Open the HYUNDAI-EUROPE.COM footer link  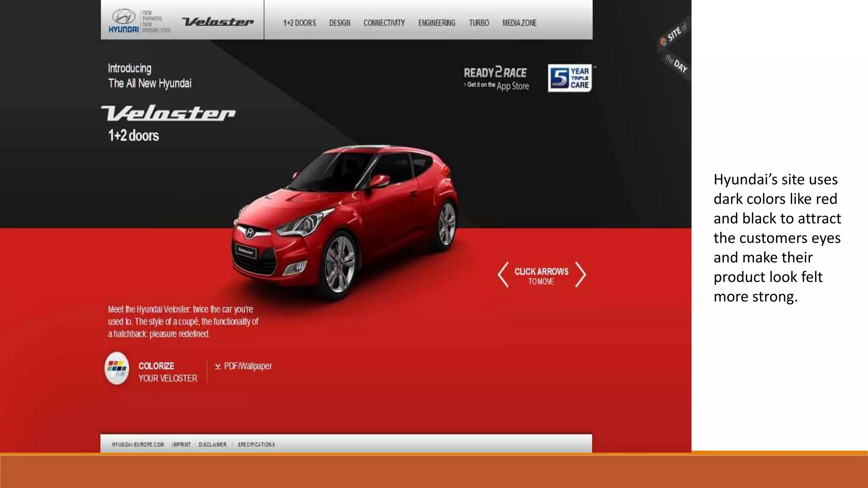pos(138,444)
